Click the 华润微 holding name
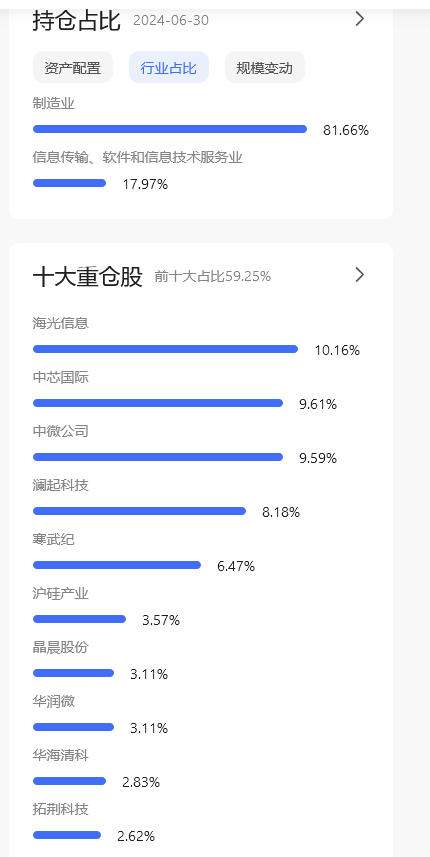 pos(53,702)
